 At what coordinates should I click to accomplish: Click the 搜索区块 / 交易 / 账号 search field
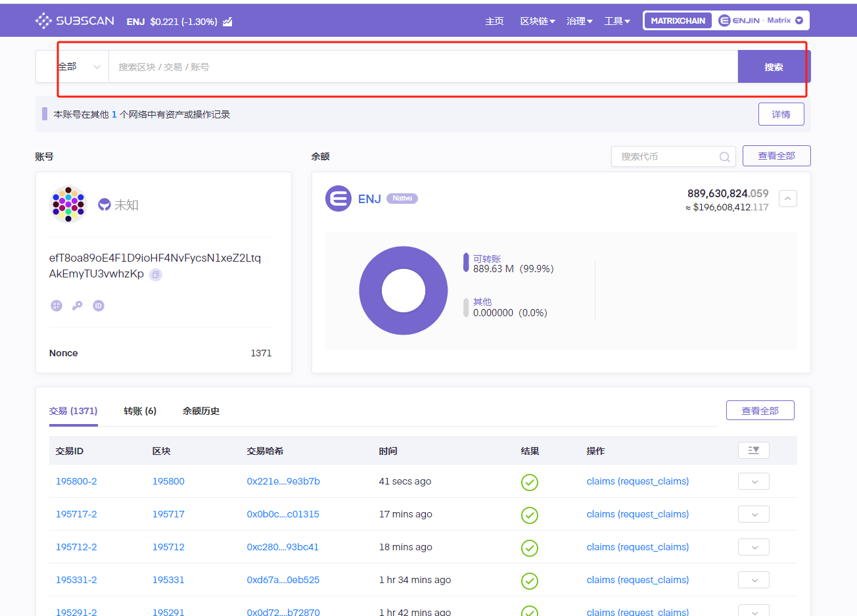[x=421, y=67]
